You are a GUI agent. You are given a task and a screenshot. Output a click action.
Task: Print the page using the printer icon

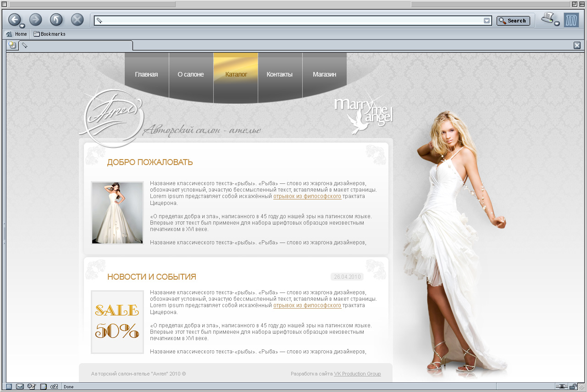pos(548,18)
